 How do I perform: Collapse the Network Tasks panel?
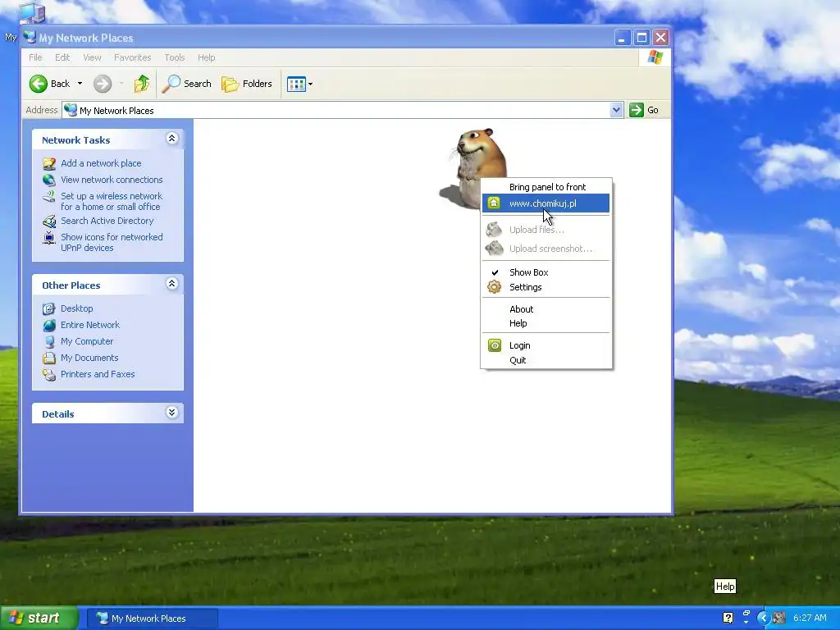click(x=171, y=139)
